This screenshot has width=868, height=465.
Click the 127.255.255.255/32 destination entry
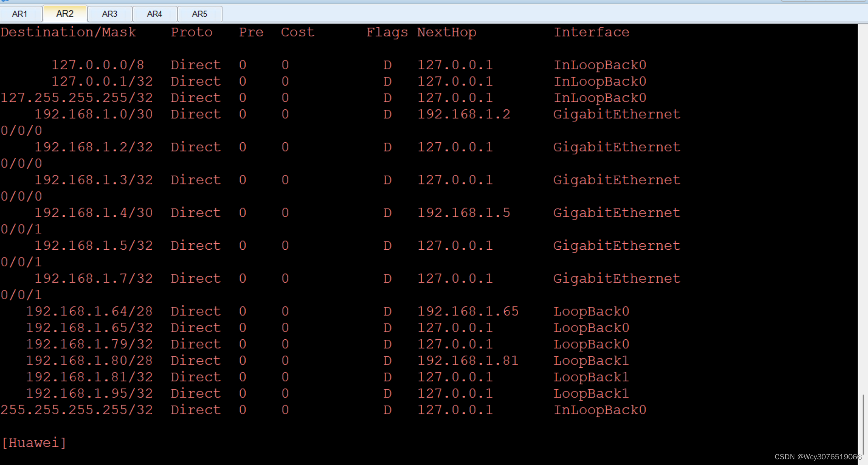tap(77, 98)
